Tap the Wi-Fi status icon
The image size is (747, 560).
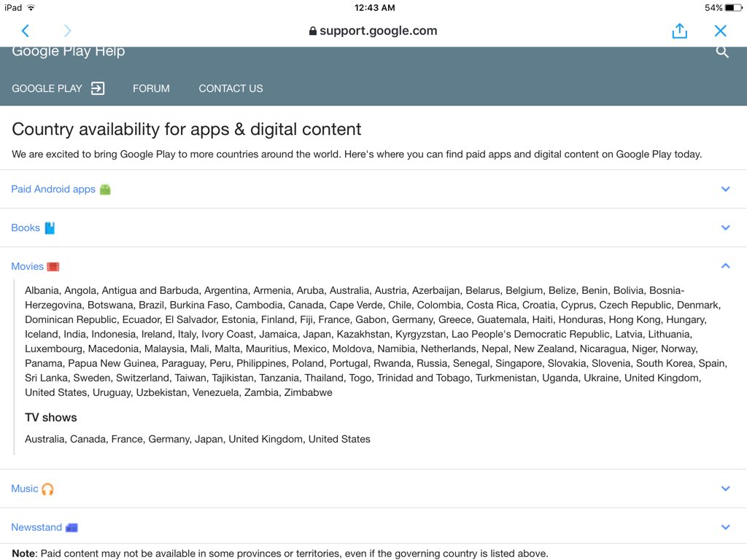tap(31, 7)
